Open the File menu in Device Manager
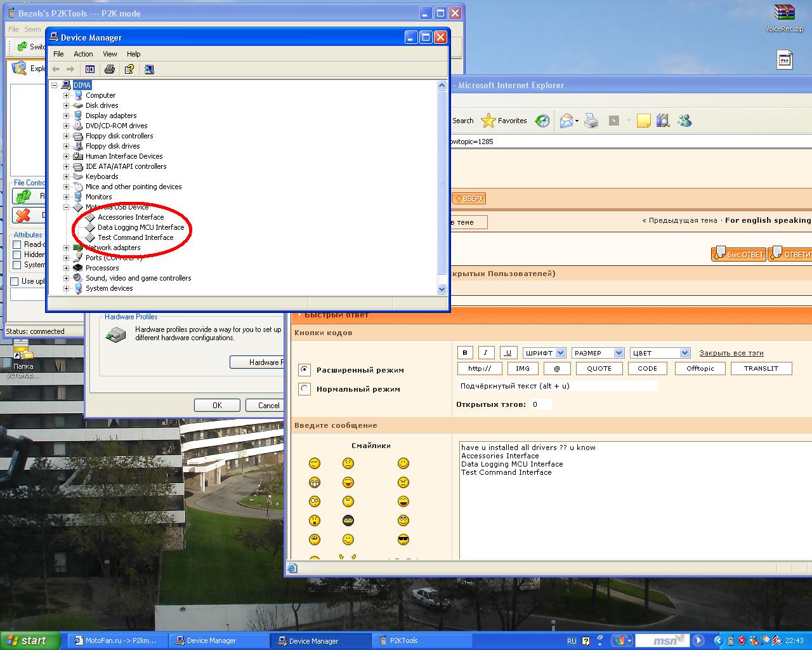 (x=58, y=54)
